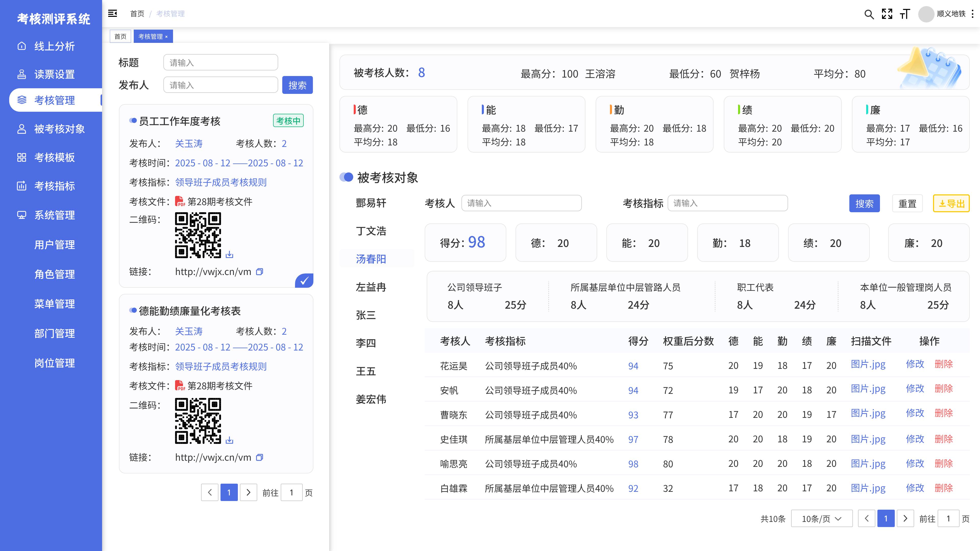This screenshot has width=980, height=551.
Task: Copy the first card's link
Action: pyautogui.click(x=260, y=271)
